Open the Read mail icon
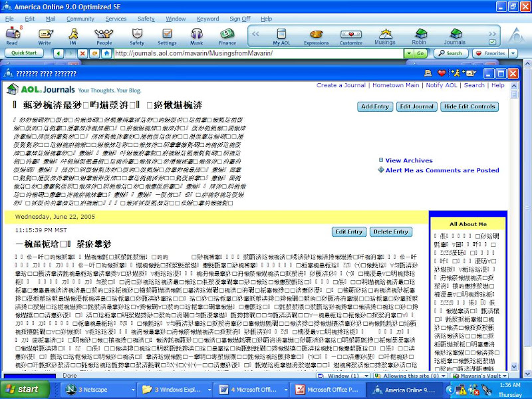The height and width of the screenshot is (399, 532). 12,33
